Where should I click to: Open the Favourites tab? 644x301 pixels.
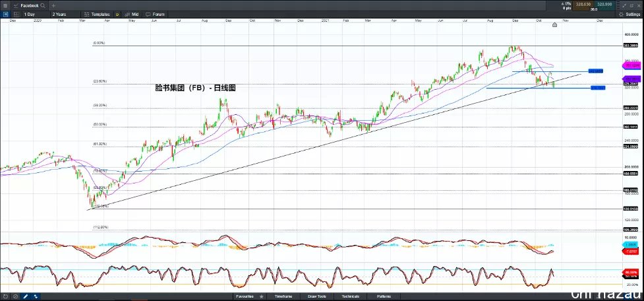pyautogui.click(x=245, y=296)
